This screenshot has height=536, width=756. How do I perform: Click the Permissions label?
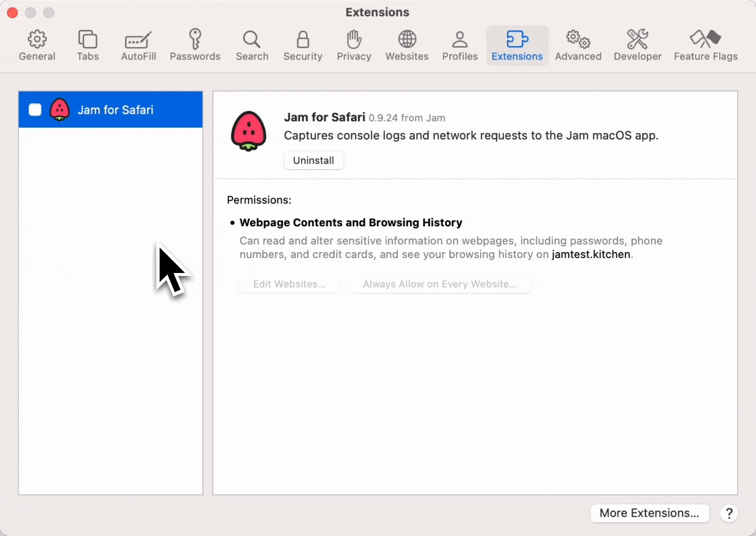[x=259, y=200]
